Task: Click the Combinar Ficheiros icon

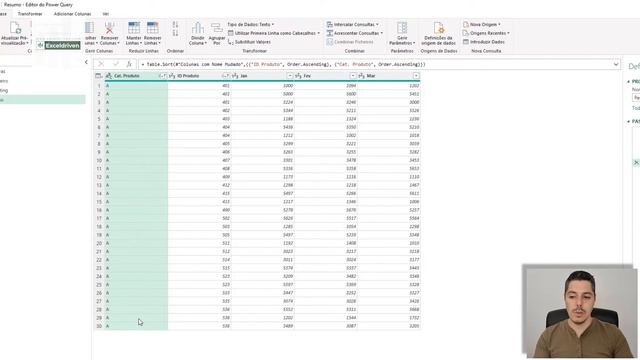Action: (x=330, y=42)
